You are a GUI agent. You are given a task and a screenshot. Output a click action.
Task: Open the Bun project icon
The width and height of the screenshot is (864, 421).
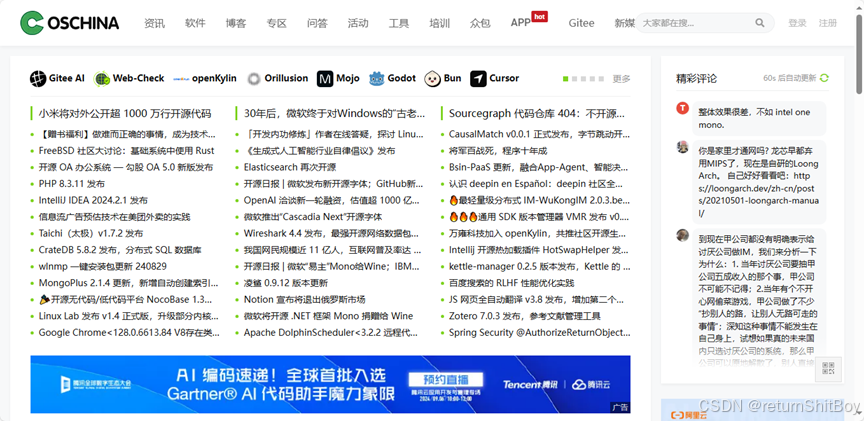(x=432, y=79)
